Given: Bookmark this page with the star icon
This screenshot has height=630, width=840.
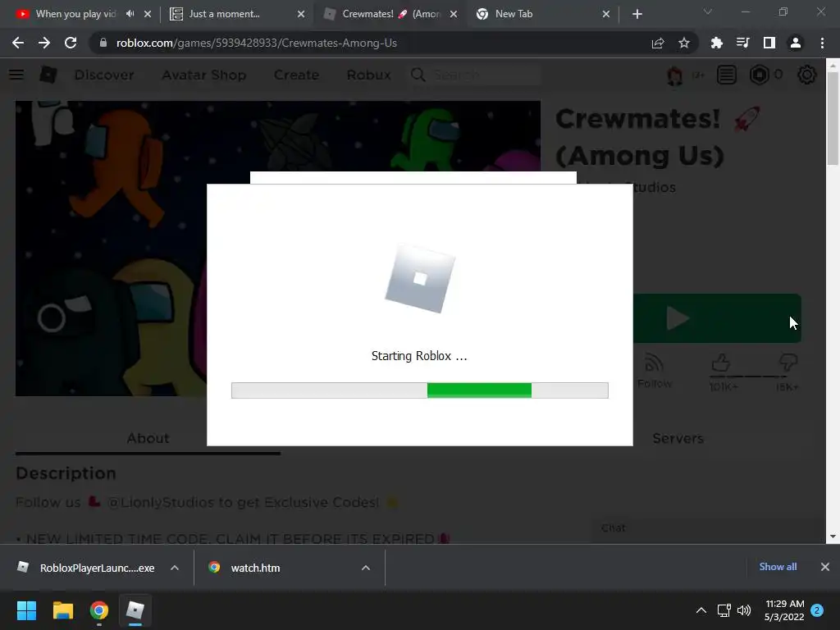Looking at the screenshot, I should 684,43.
